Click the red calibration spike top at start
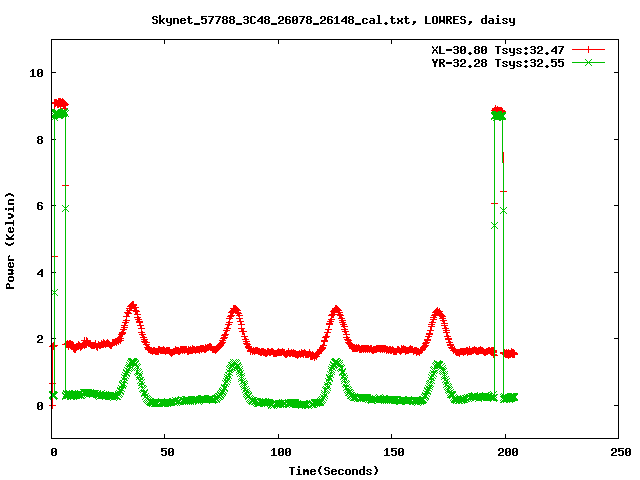The image size is (640, 480). pos(60,103)
